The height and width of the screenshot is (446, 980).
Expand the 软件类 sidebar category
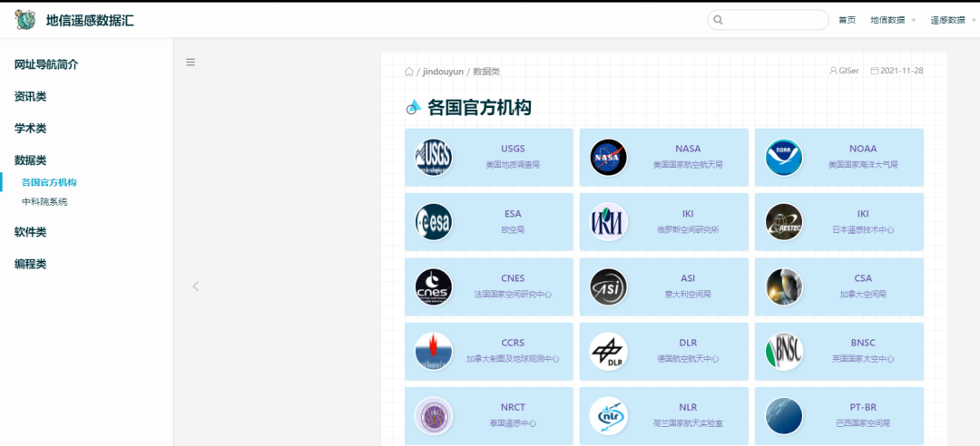pyautogui.click(x=31, y=232)
